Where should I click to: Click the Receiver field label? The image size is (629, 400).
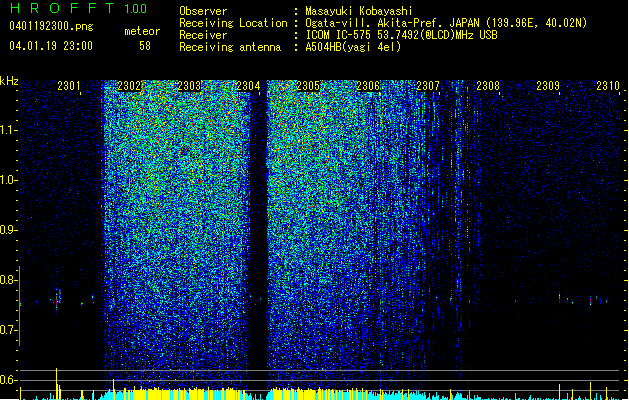pyautogui.click(x=203, y=35)
